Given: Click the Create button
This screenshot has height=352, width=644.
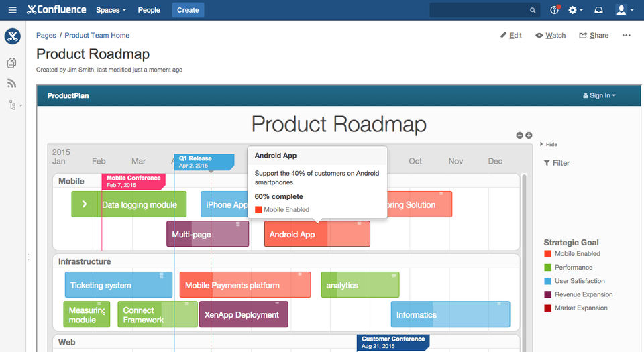Looking at the screenshot, I should pyautogui.click(x=188, y=10).
